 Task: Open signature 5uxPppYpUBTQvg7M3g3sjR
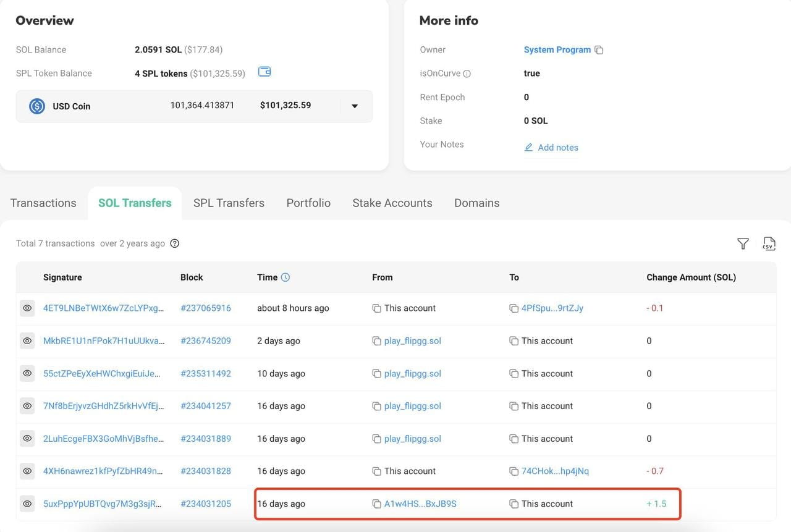click(x=103, y=504)
